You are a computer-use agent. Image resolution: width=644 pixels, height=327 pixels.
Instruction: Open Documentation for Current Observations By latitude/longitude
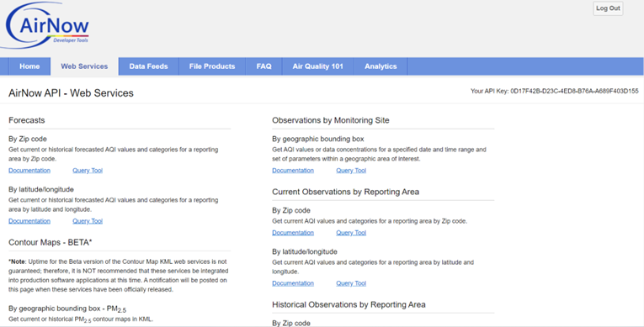(293, 283)
